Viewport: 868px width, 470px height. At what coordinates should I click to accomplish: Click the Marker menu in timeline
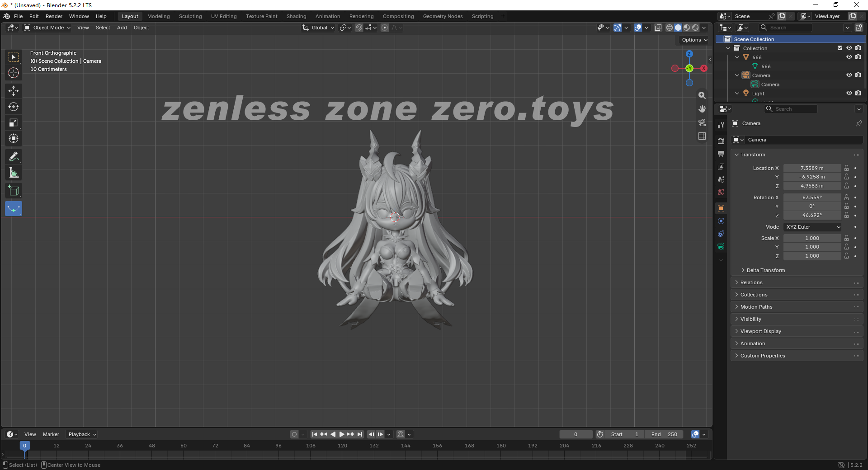(51, 434)
